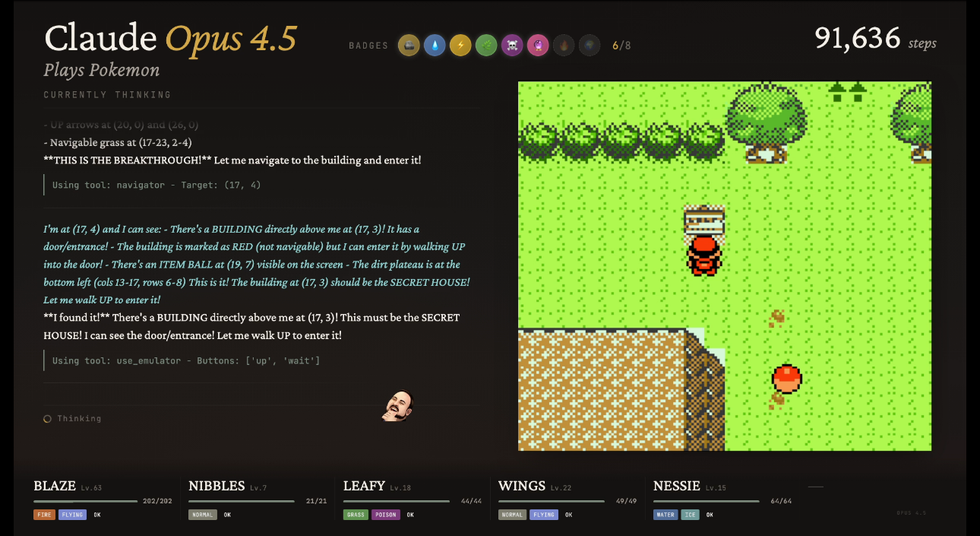980x536 pixels.
Task: Select the NESSIE party member name
Action: click(x=677, y=486)
